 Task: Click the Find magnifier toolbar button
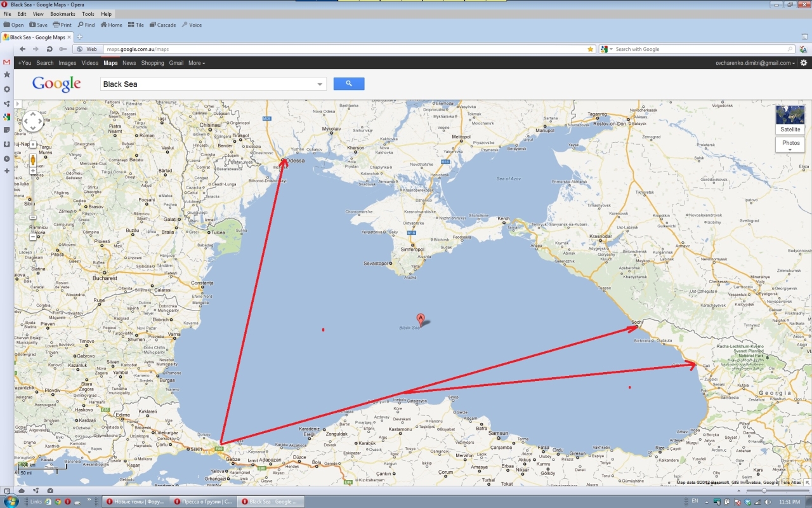tap(86, 25)
